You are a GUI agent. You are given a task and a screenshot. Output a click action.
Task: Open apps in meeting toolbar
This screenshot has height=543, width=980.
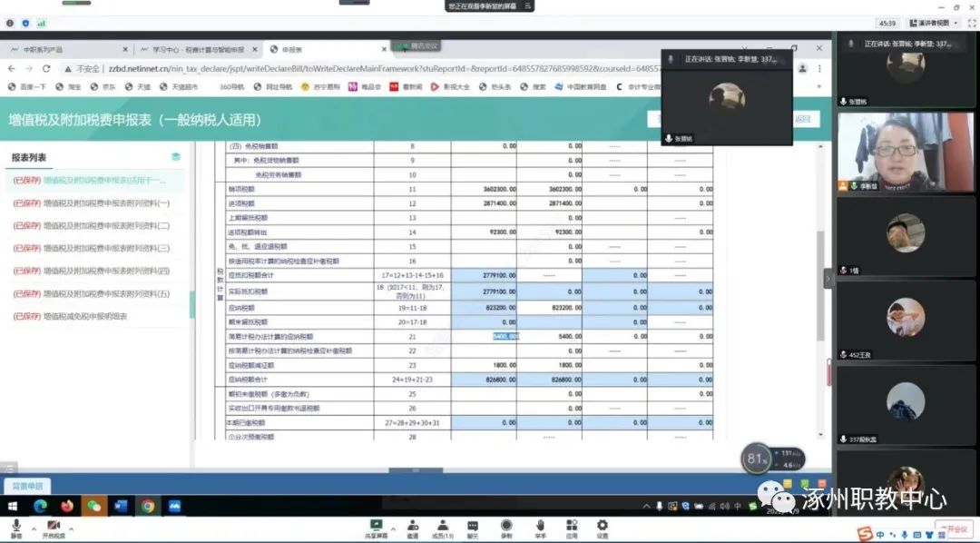572,528
